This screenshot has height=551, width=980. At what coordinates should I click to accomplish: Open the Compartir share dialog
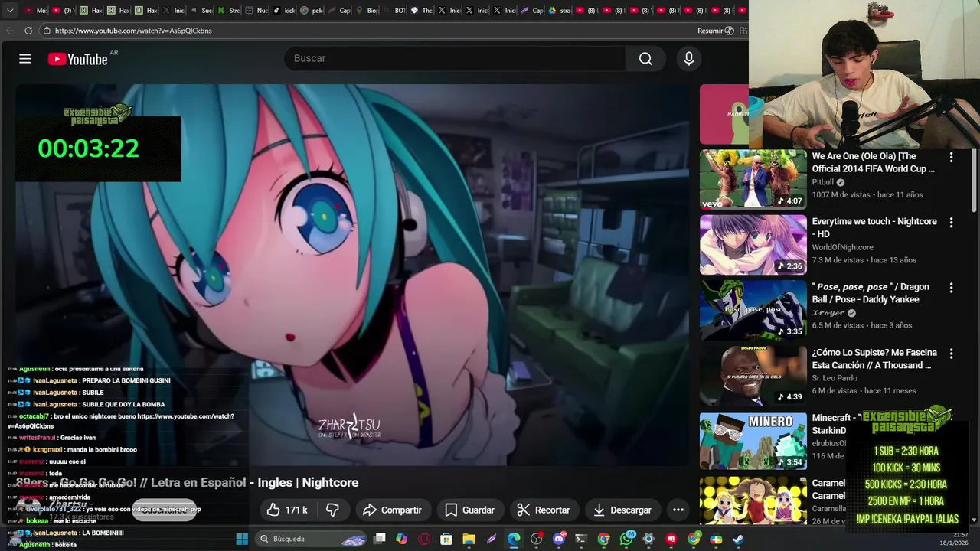(392, 510)
